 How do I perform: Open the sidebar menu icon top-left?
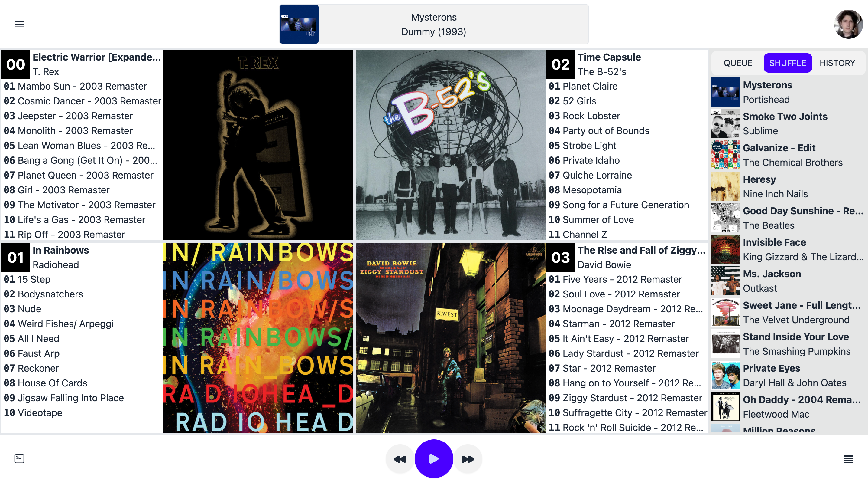tap(20, 25)
